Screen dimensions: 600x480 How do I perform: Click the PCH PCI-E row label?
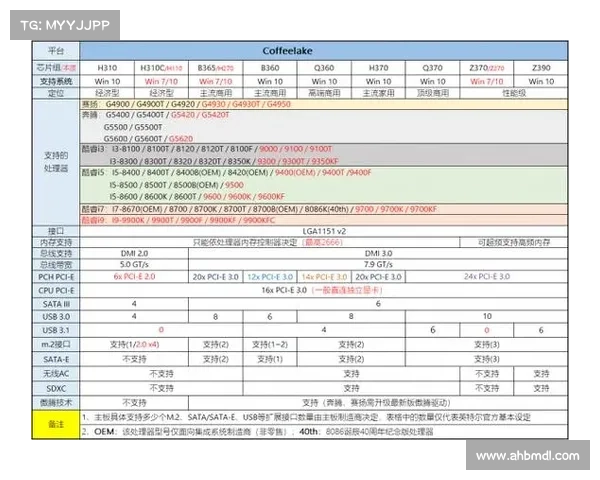pyautogui.click(x=56, y=277)
